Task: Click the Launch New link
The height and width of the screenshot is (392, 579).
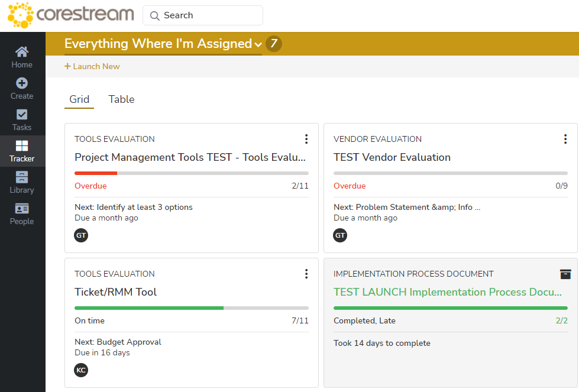Action: pyautogui.click(x=92, y=66)
